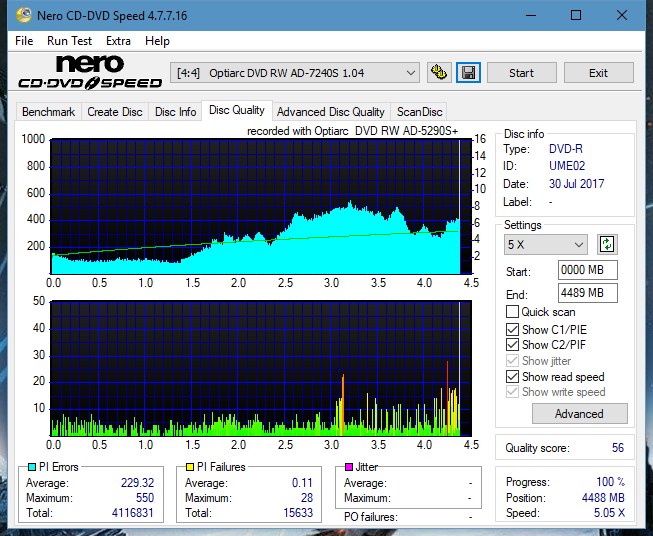The image size is (653, 536).
Task: Toggle the Show C1/PIE checkbox
Action: (512, 329)
